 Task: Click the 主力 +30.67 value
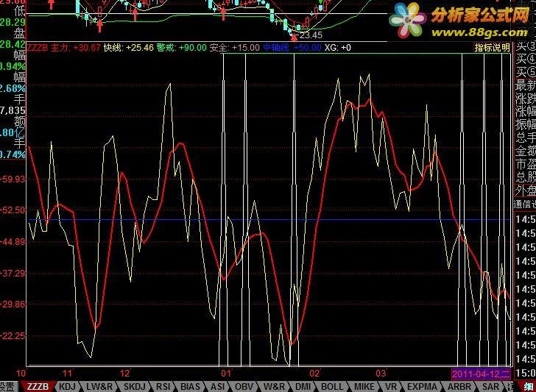pyautogui.click(x=76, y=48)
